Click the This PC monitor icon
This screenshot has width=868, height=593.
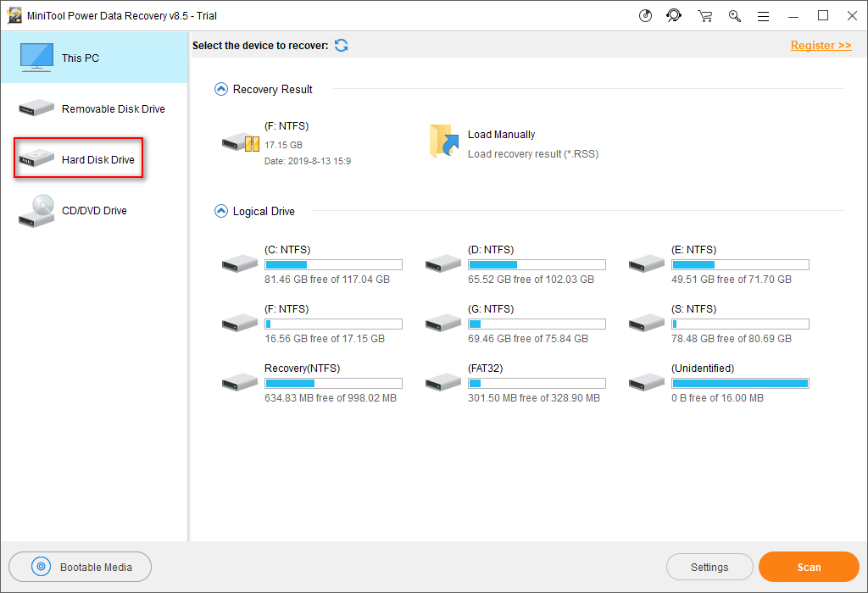click(36, 58)
